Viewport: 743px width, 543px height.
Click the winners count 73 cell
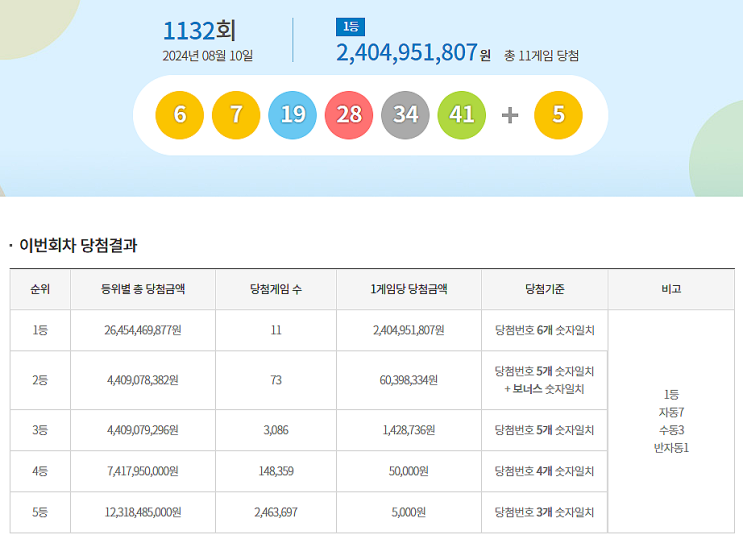point(276,380)
